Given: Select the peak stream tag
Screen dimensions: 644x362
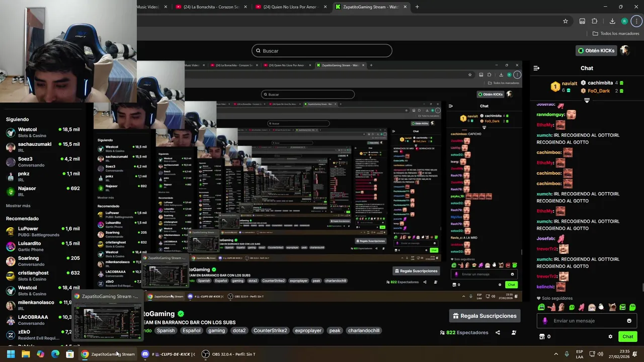Looking at the screenshot, I should click(x=335, y=330).
